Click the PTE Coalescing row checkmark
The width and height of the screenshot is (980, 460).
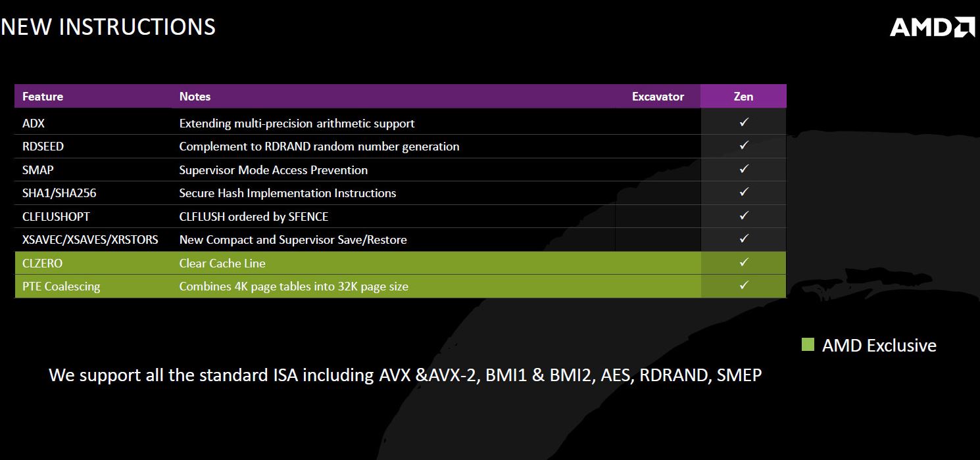tap(744, 285)
